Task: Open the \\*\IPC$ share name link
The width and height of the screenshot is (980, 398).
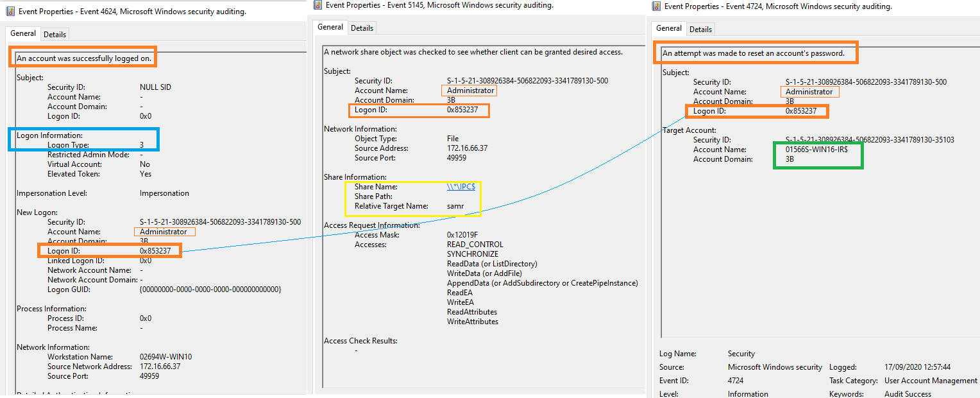Action: [x=461, y=187]
